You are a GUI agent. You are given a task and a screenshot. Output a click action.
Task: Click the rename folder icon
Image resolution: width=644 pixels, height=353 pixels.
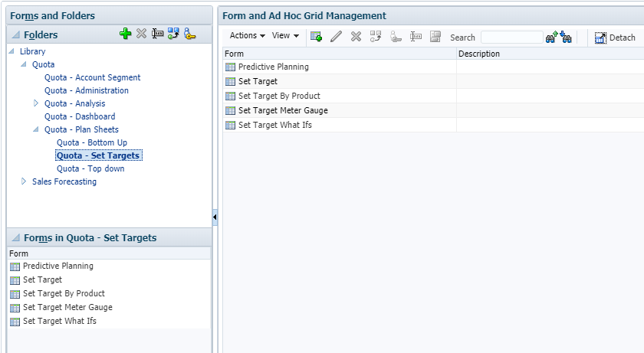tap(157, 34)
